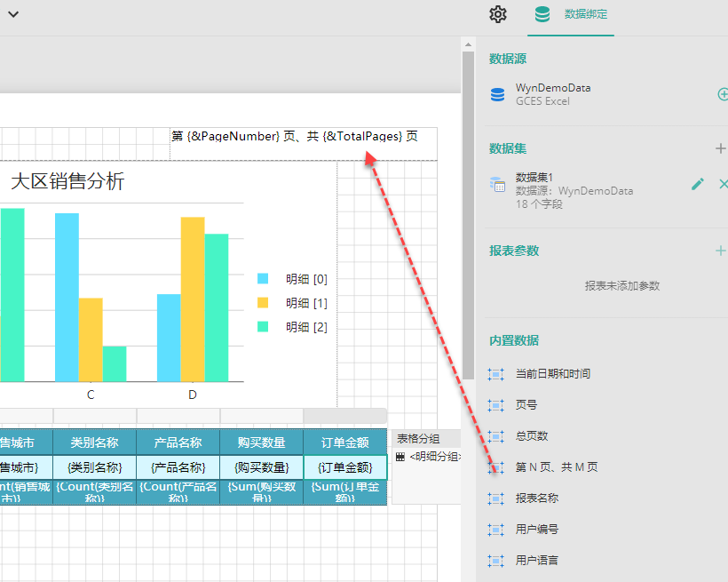This screenshot has height=582, width=728.
Task: Select 第 N 页、共 M 页 item
Action: click(x=556, y=467)
